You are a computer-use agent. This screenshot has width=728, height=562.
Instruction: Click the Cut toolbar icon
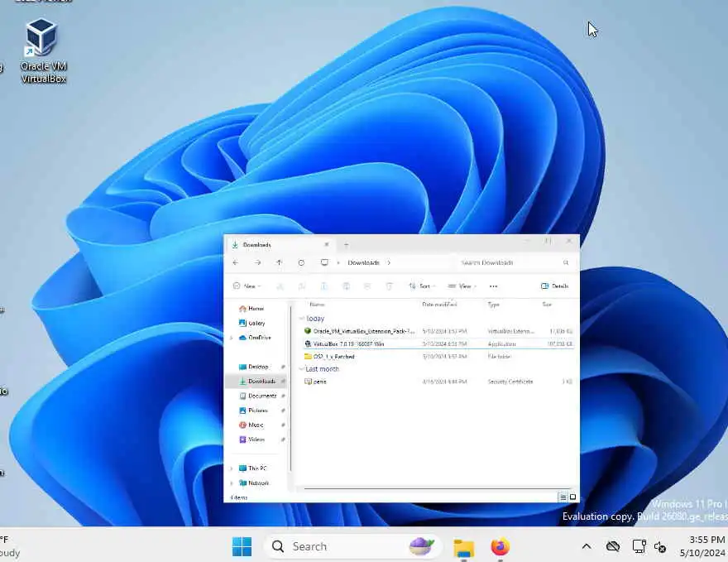tap(280, 286)
